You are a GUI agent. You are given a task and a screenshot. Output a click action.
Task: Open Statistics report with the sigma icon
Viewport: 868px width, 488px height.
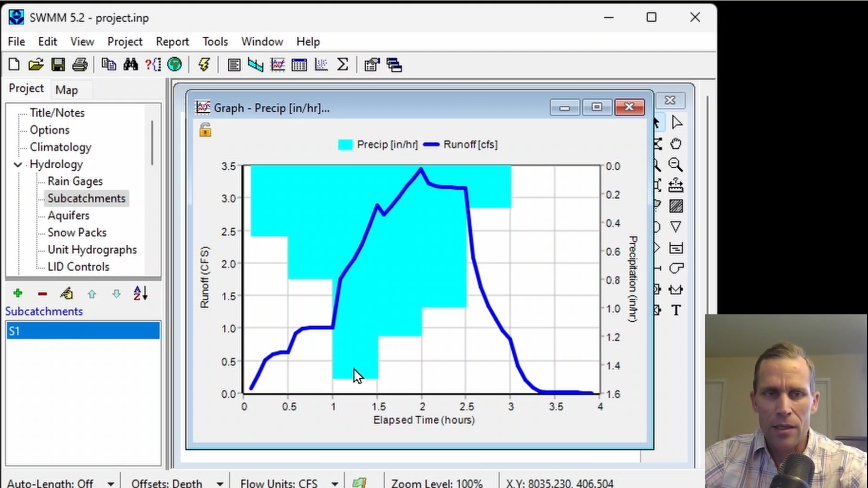(342, 65)
